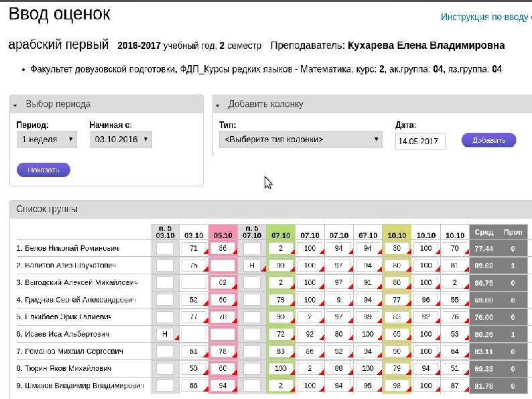Screen dimensions: 532x399
Task: Click the п. 5 03.10 column header
Action: pyautogui.click(x=165, y=232)
